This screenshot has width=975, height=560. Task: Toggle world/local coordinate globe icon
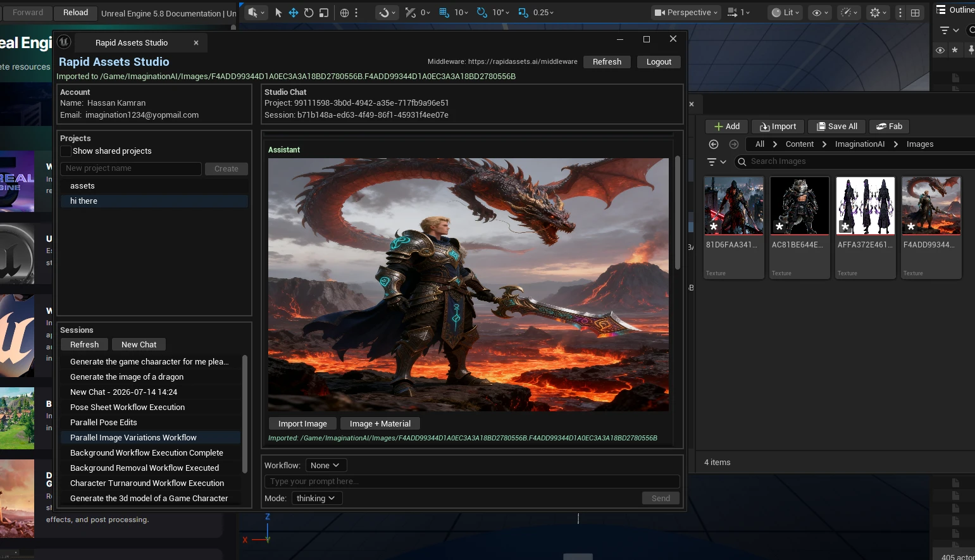point(344,13)
